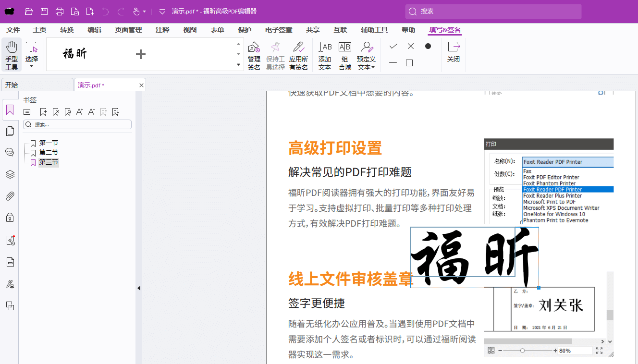Select the X cross fill symbol
Image resolution: width=638 pixels, height=364 pixels.
pos(410,46)
